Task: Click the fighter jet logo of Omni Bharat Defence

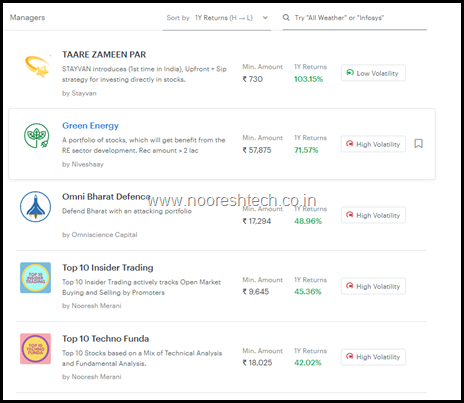Action: pyautogui.click(x=35, y=206)
